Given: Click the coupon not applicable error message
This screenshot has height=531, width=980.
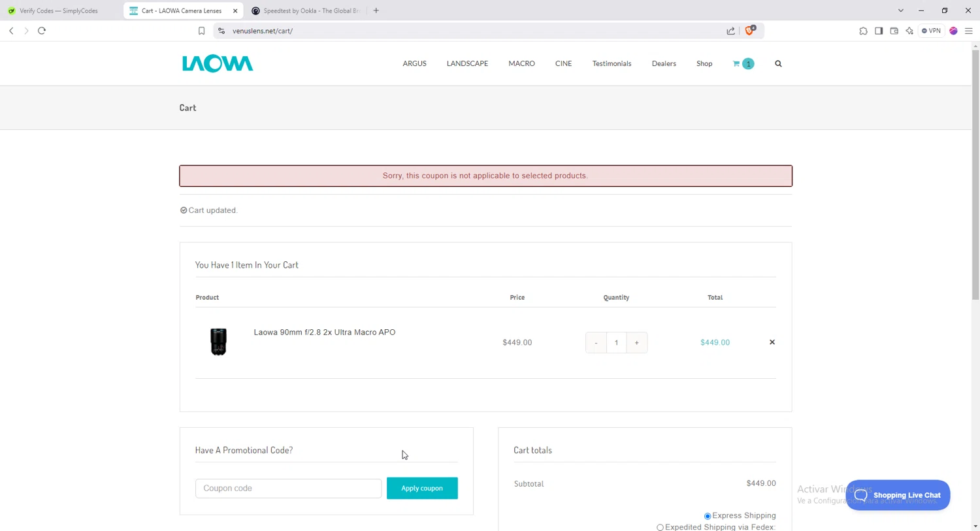Looking at the screenshot, I should tap(485, 176).
